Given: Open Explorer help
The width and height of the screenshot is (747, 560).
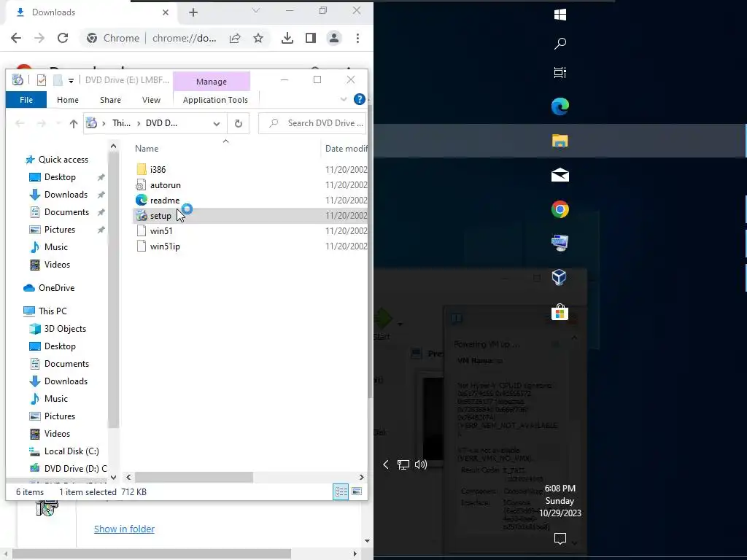Looking at the screenshot, I should pyautogui.click(x=360, y=99).
